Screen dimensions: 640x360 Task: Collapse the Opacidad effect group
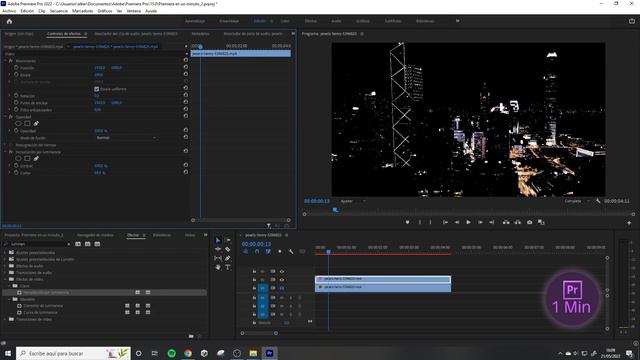coord(6,117)
